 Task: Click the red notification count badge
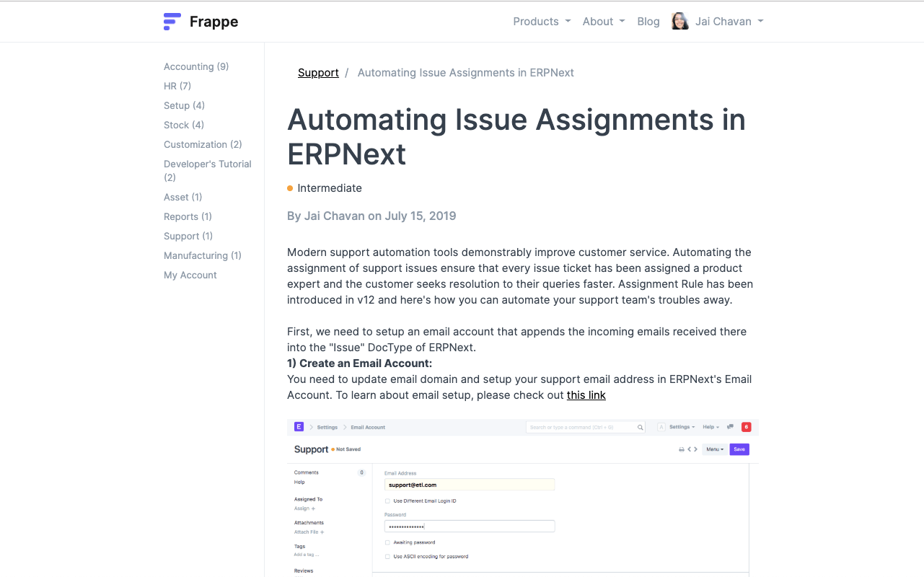747,427
